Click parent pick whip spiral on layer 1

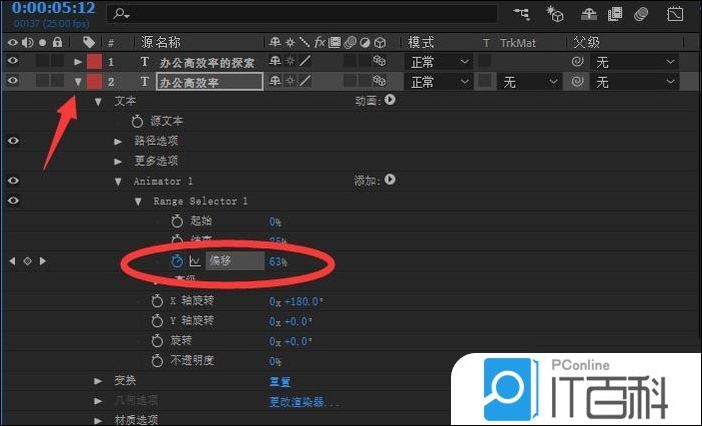[578, 61]
